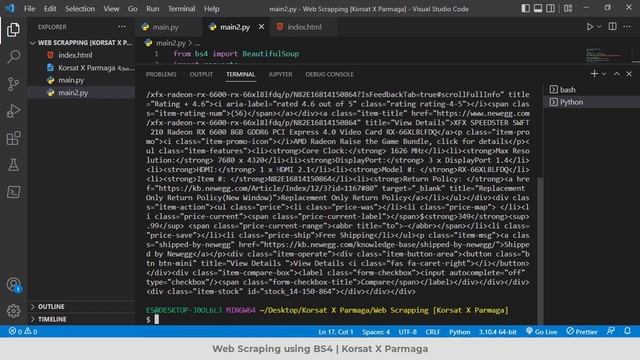The image size is (640, 360).
Task: Select main2.py in the explorer tree
Action: click(x=82, y=93)
